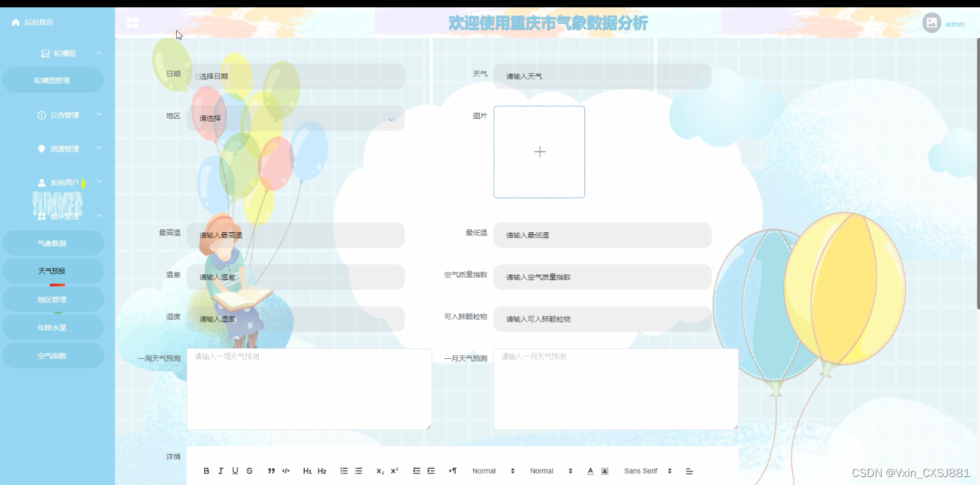
Task: Click the 天气 input field
Action: [602, 76]
